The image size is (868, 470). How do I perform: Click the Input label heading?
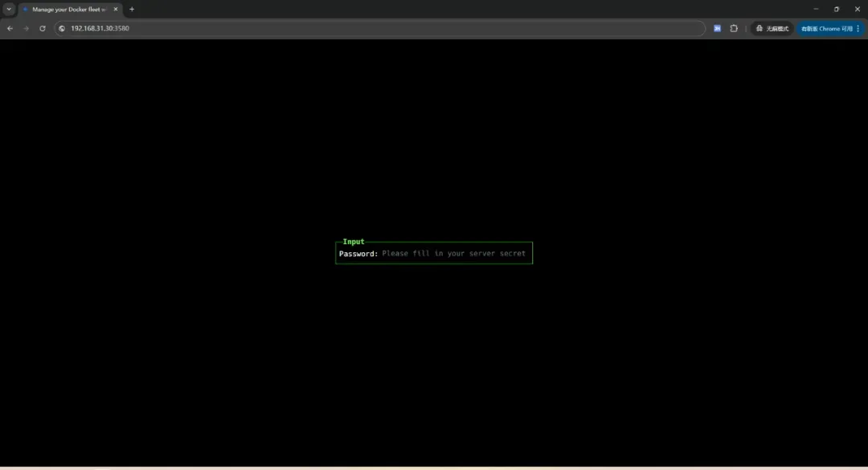(x=354, y=242)
